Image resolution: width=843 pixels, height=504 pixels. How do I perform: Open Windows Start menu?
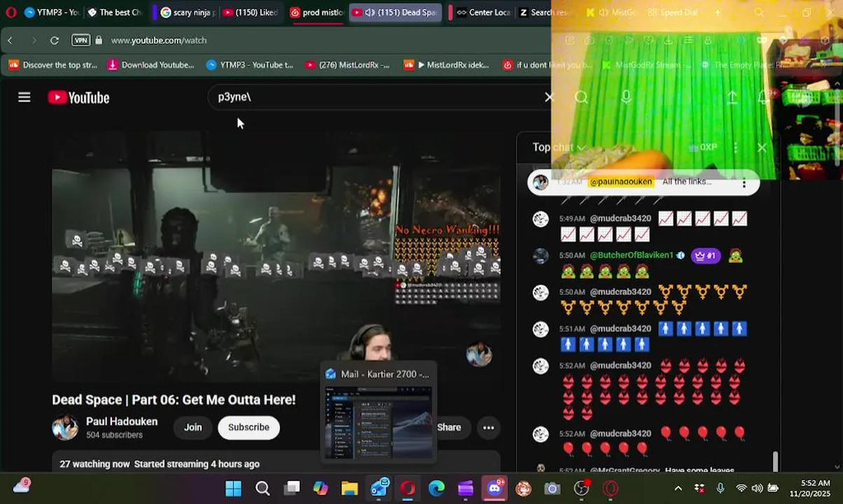pos(233,488)
